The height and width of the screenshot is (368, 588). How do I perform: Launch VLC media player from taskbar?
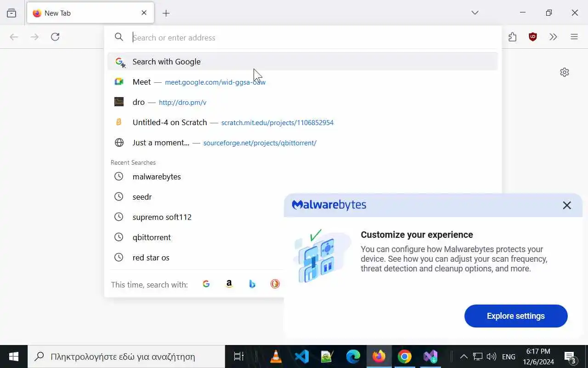276,356
